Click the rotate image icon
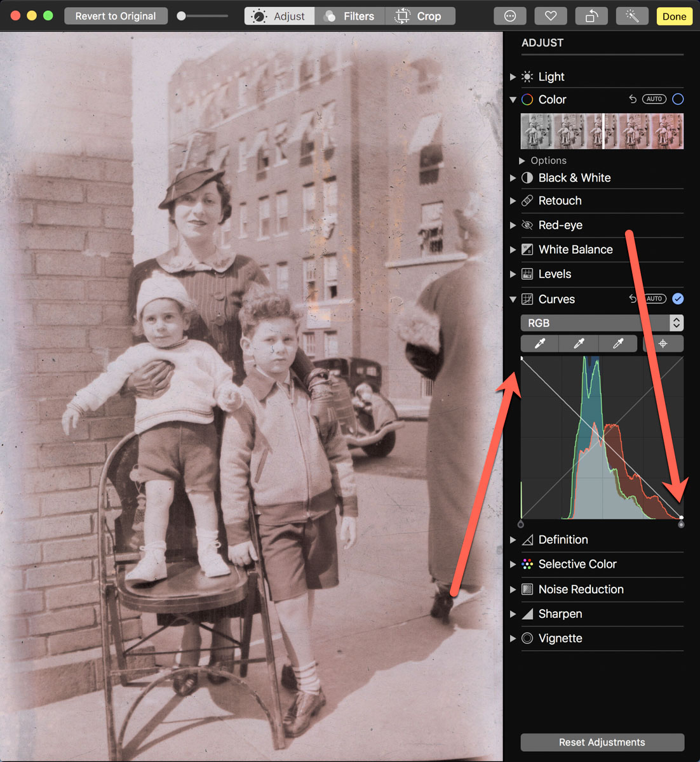This screenshot has height=762, width=700. (x=591, y=16)
